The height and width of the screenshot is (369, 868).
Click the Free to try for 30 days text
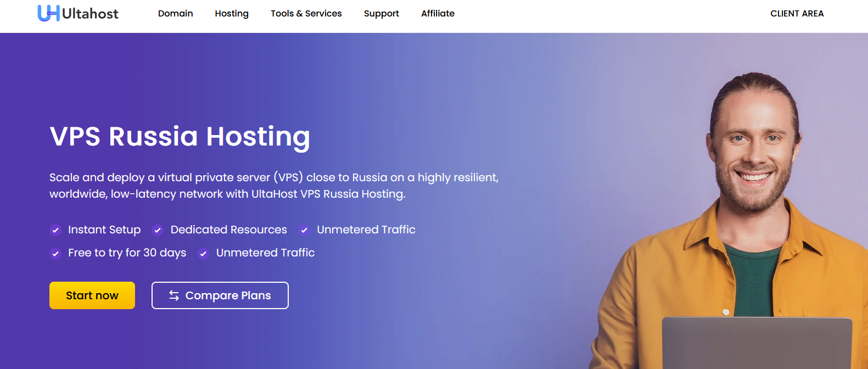[x=127, y=253]
